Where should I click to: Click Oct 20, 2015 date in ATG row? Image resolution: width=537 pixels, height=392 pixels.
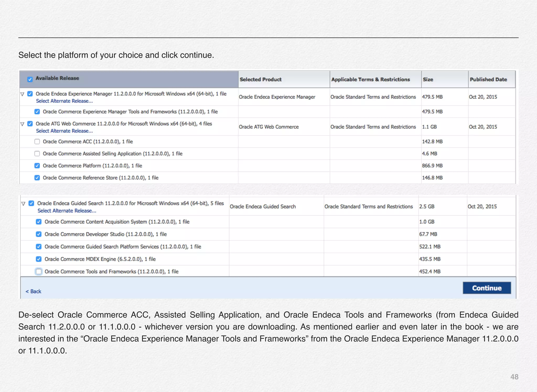(x=483, y=127)
